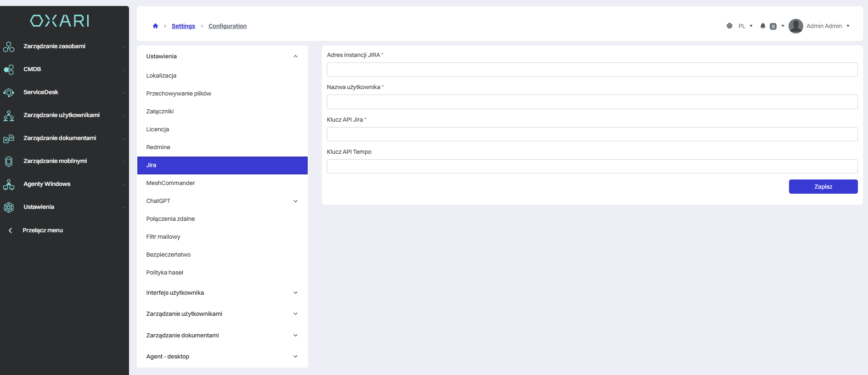
Task: Open the PL language dropdown
Action: (745, 26)
